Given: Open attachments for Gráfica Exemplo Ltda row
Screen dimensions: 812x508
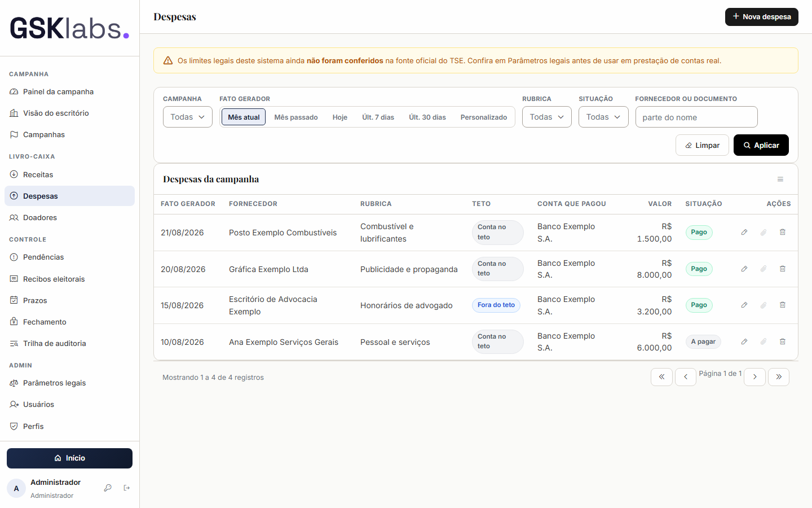Looking at the screenshot, I should (764, 269).
